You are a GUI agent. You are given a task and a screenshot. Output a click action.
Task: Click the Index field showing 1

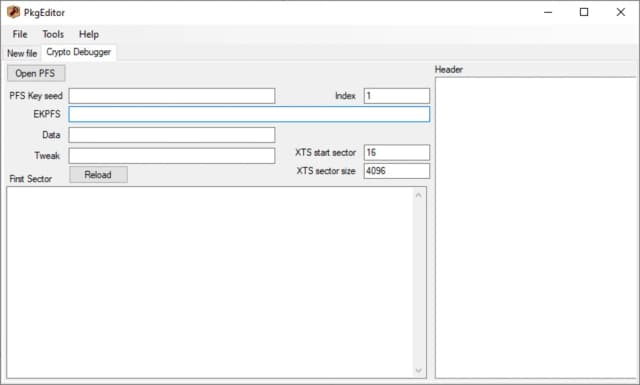coord(397,96)
